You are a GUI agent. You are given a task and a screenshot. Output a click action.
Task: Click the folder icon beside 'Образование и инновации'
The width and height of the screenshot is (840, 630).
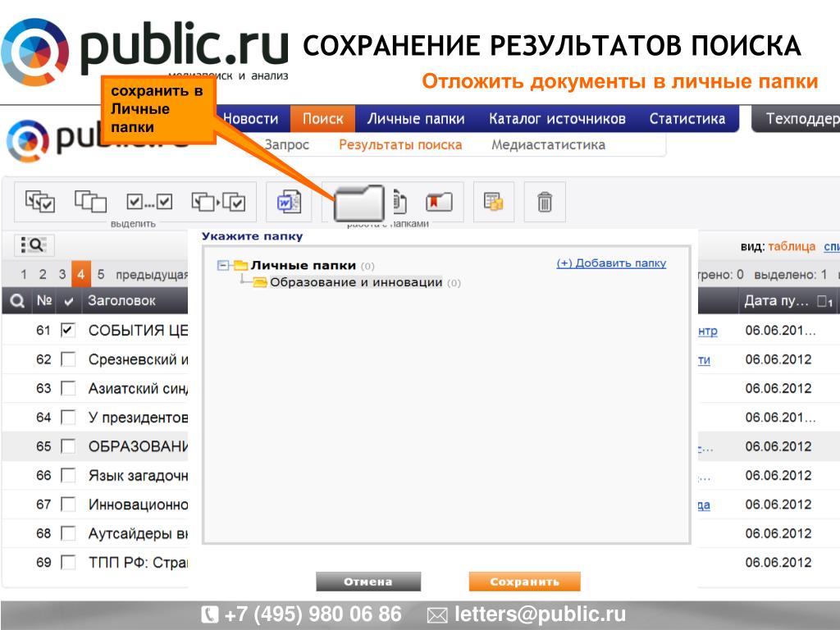click(x=260, y=282)
